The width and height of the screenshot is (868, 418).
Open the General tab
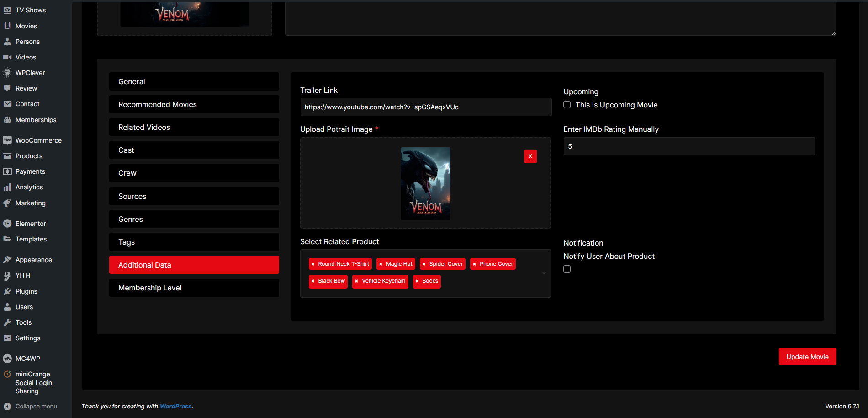click(x=194, y=81)
